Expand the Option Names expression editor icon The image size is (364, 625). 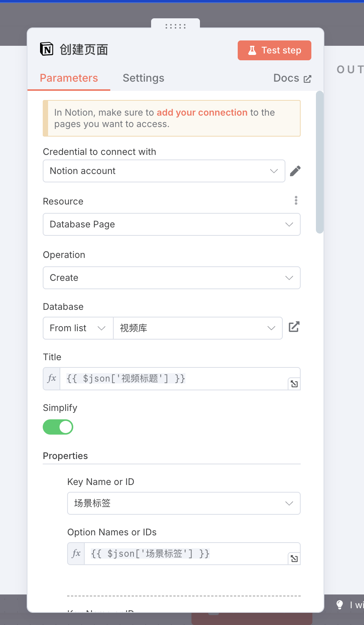pos(294,559)
